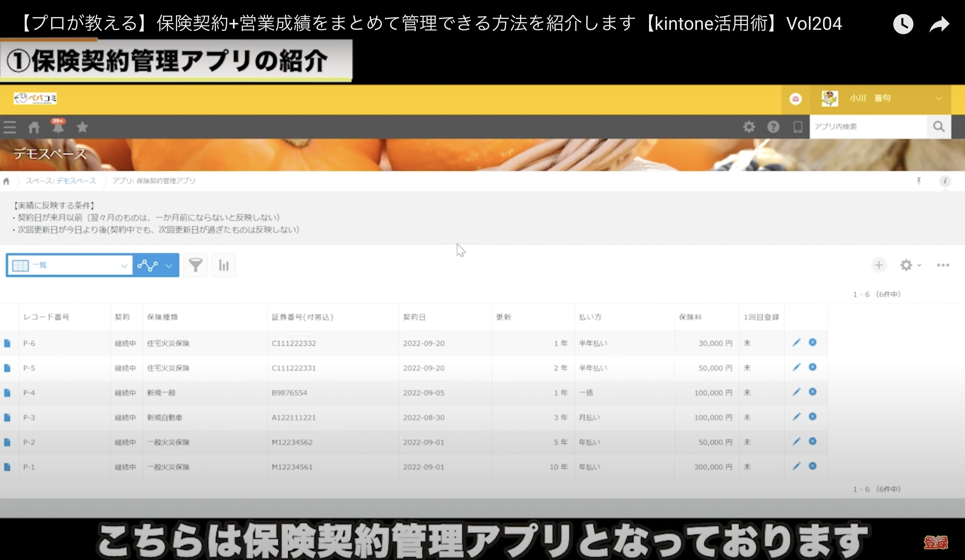Screen dimensions: 965x560
Task: Click the plus icon to add a record
Action: click(x=879, y=265)
